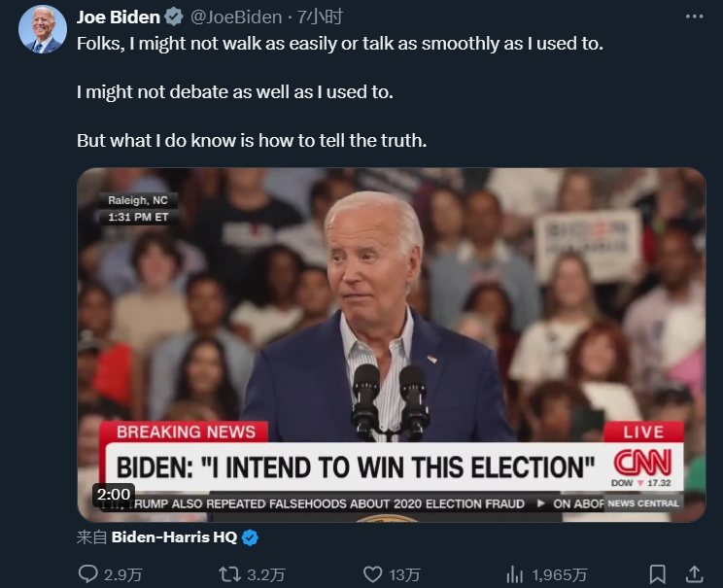Viewport: 723px width, 588px height.
Task: Open the three-dot more options menu
Action: point(695,17)
